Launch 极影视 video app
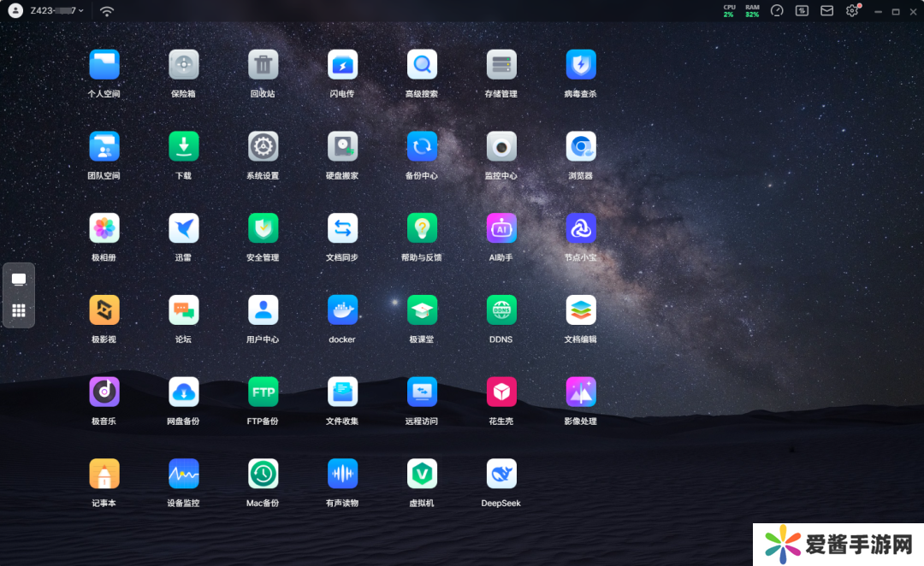Image resolution: width=924 pixels, height=566 pixels. click(104, 310)
